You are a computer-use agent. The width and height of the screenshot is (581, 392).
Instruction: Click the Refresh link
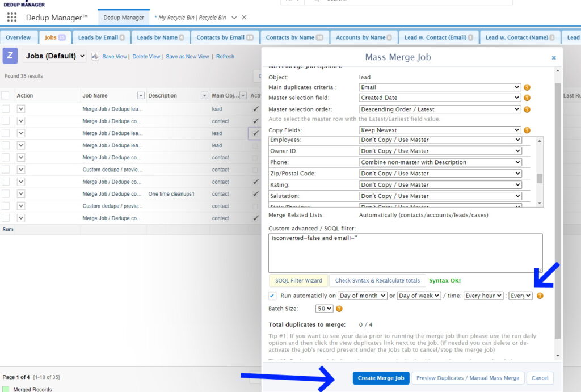[225, 57]
